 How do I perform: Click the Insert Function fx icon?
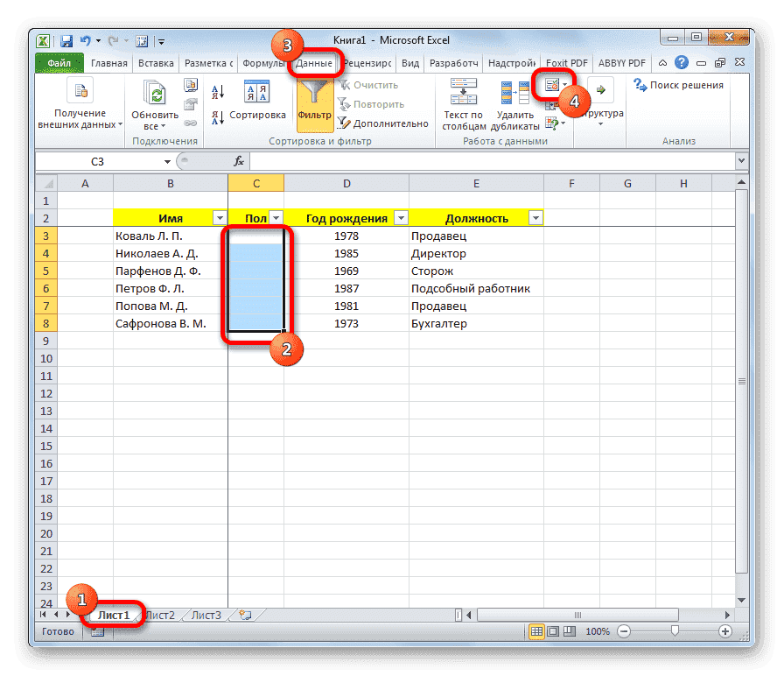pyautogui.click(x=238, y=161)
